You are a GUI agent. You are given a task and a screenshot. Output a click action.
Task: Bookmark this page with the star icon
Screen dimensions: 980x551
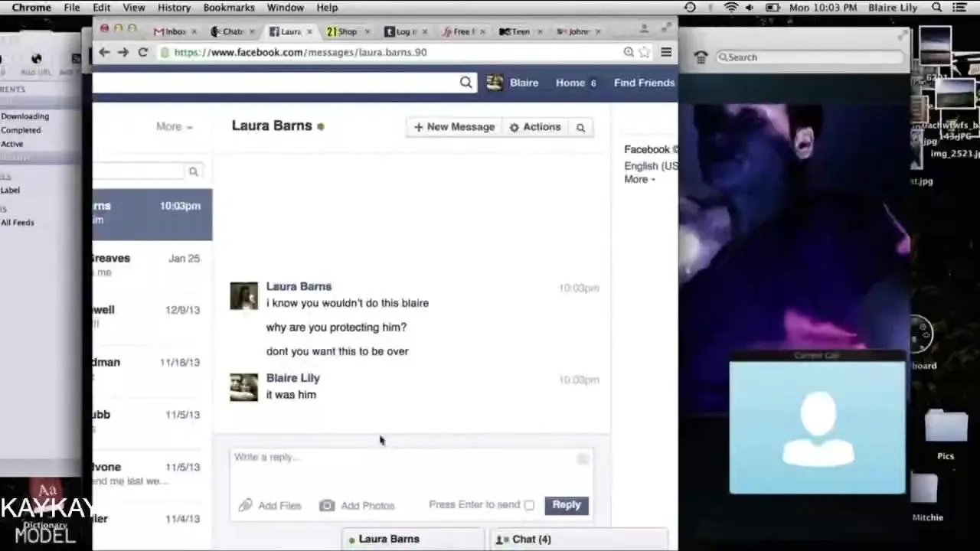point(645,52)
